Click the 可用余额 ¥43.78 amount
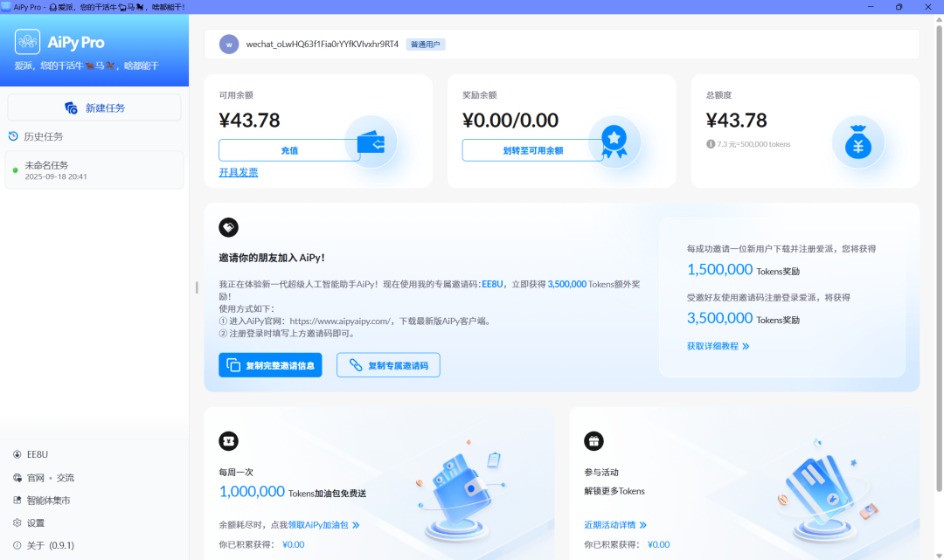 [249, 121]
